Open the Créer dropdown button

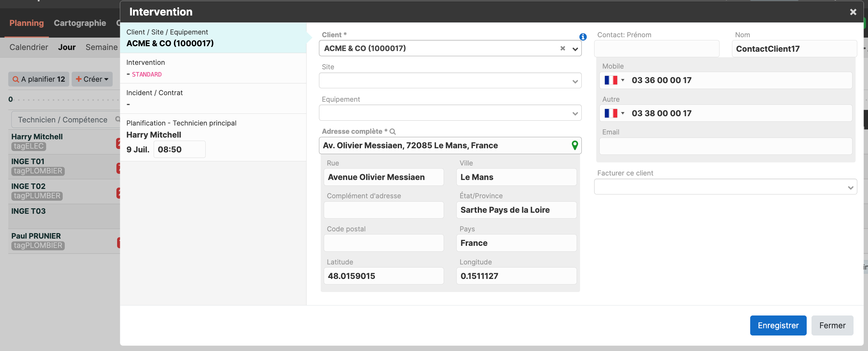tap(92, 79)
